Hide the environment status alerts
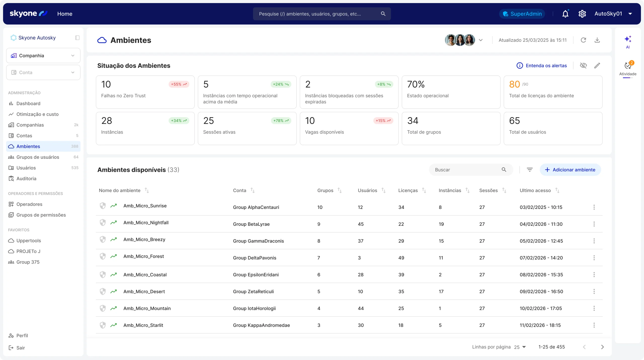 [x=583, y=66]
